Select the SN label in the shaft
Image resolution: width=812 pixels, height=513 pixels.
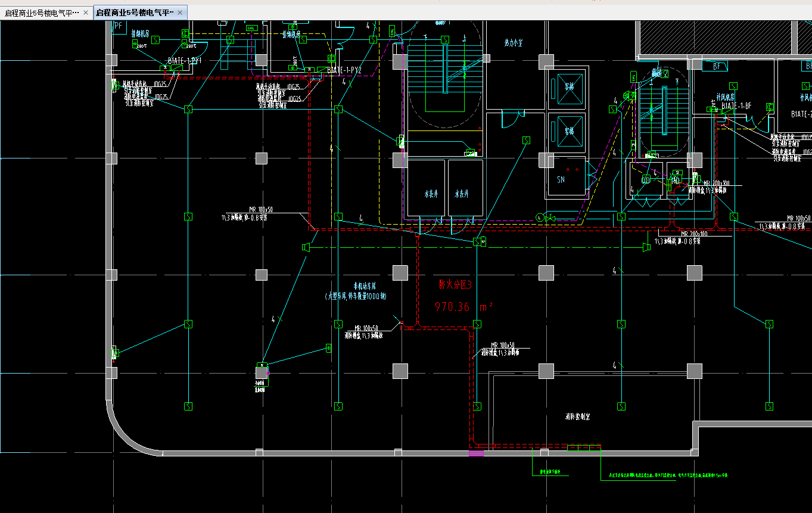click(x=561, y=179)
